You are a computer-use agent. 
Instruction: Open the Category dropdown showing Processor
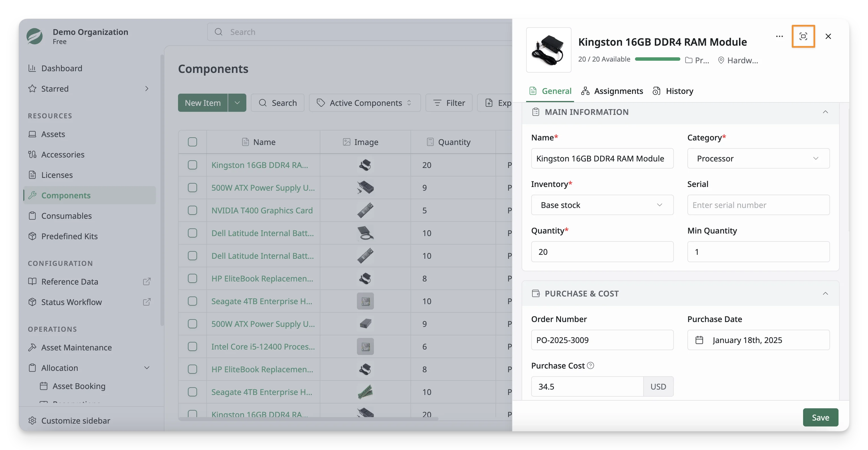[758, 158]
